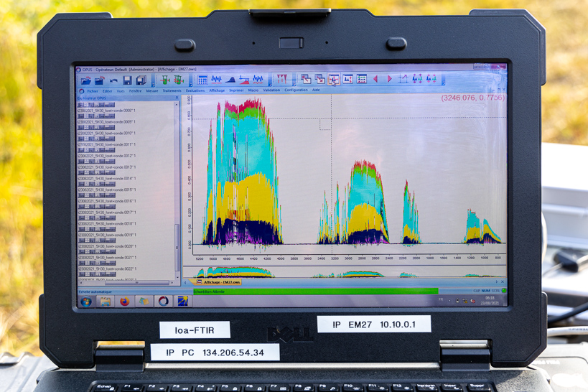Select file entry foret+sonde.0022 in explorer

(106, 269)
